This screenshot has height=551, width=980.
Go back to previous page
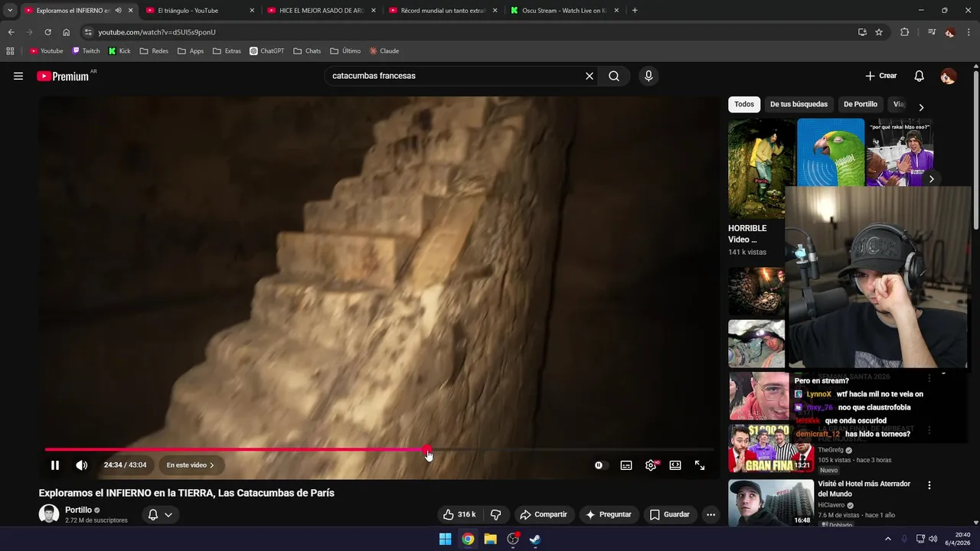[11, 32]
